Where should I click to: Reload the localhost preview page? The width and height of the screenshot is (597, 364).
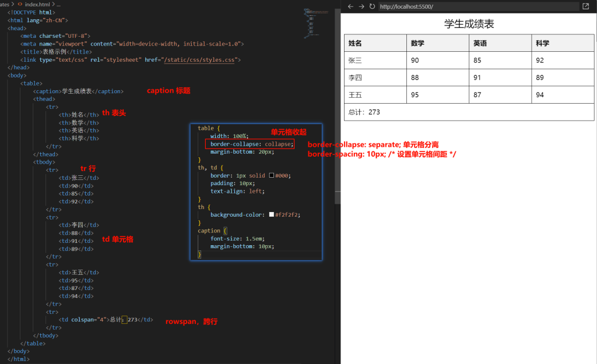pos(372,6)
